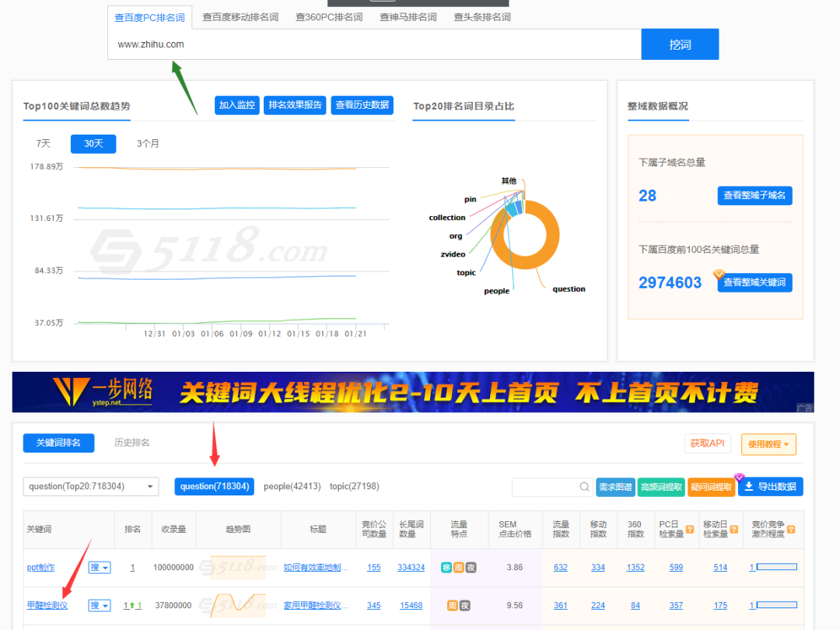
Task: Click the diamond icon above 导出数据
Action: (740, 477)
